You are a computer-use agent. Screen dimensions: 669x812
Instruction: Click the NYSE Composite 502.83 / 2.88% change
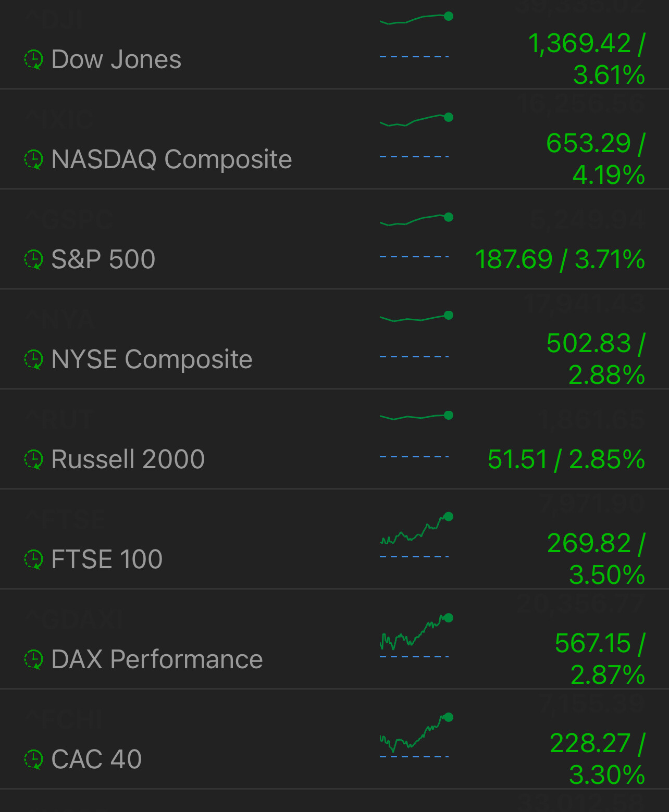pyautogui.click(x=596, y=359)
